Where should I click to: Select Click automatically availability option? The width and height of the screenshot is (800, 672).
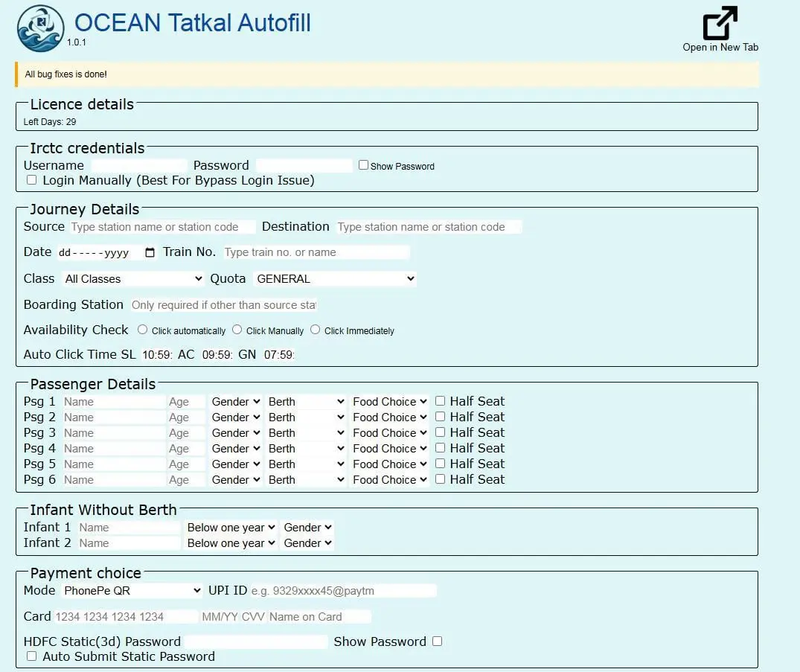(142, 330)
